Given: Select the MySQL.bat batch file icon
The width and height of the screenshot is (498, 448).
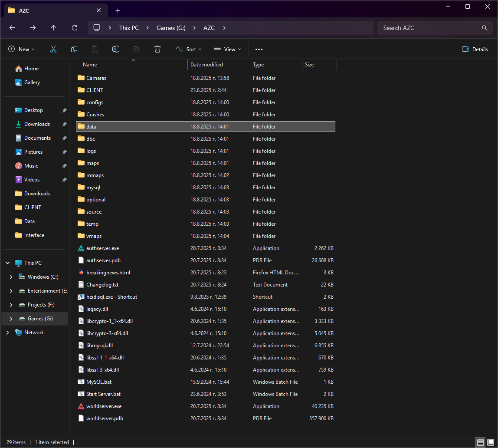Looking at the screenshot, I should click(x=81, y=382).
